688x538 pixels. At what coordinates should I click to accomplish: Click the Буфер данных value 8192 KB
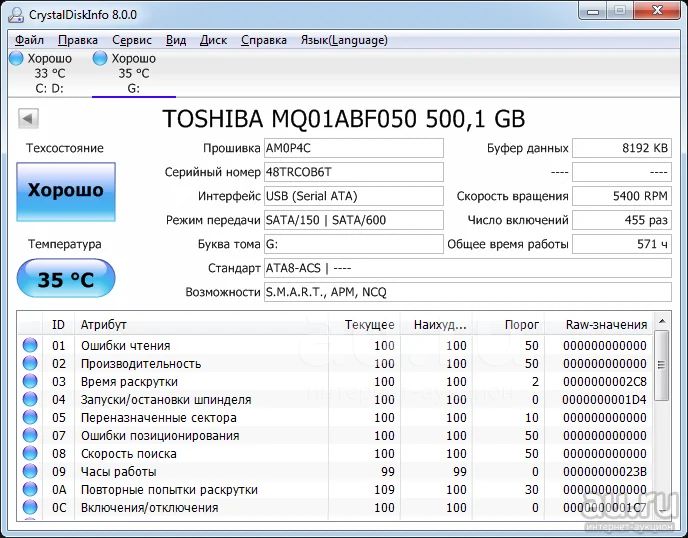pos(622,148)
